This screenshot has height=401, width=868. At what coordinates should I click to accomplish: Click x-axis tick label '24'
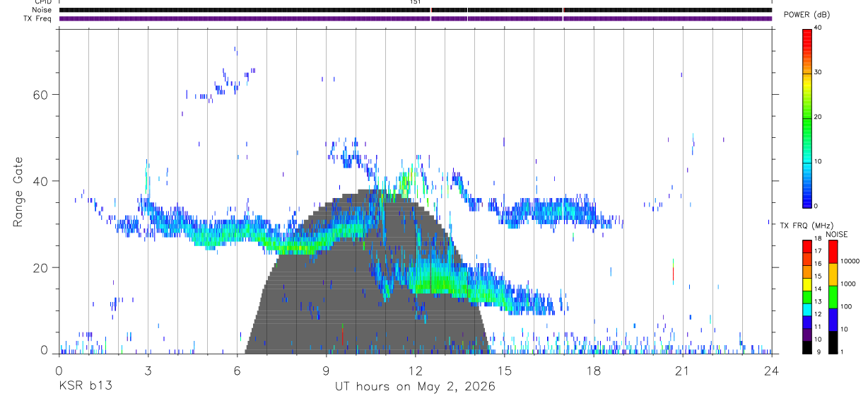(x=772, y=370)
